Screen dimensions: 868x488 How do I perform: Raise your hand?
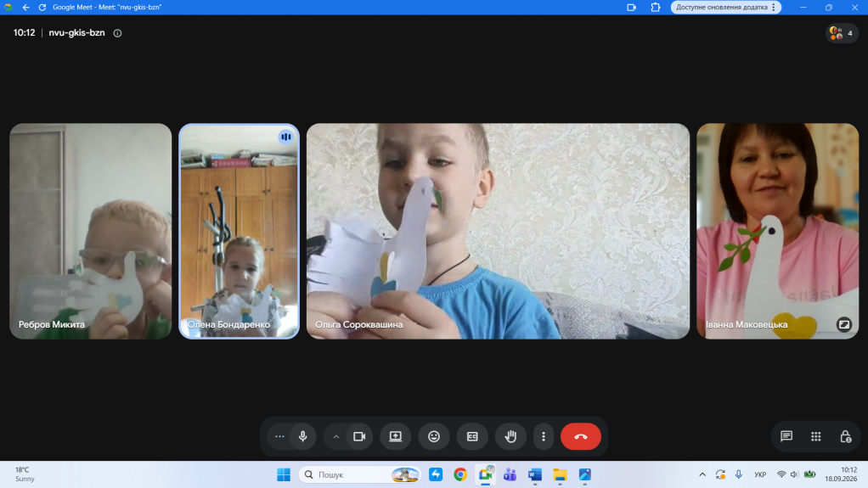(510, 436)
